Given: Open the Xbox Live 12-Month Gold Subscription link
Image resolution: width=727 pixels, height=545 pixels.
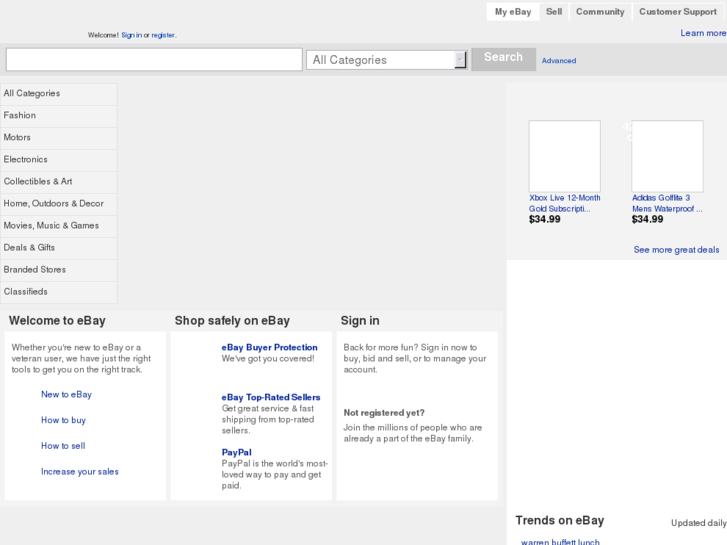Looking at the screenshot, I should tap(565, 203).
